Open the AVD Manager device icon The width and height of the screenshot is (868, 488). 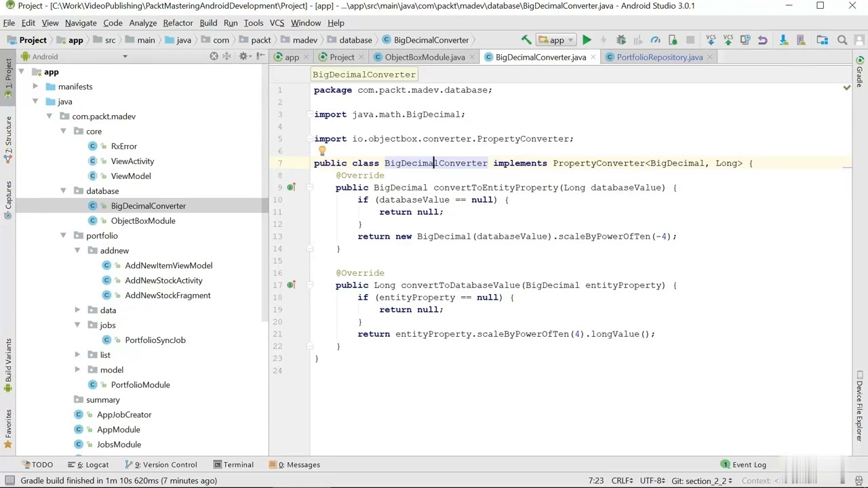(x=800, y=40)
